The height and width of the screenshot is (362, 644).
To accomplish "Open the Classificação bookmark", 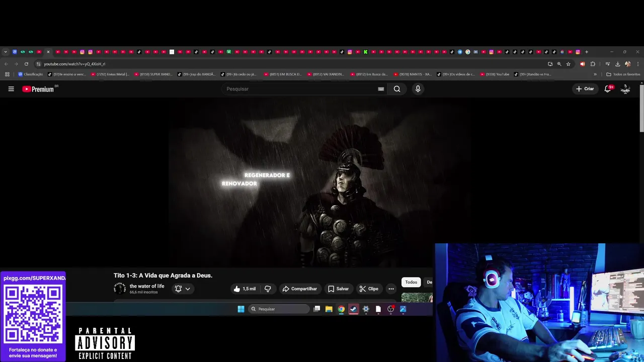I will [30, 74].
